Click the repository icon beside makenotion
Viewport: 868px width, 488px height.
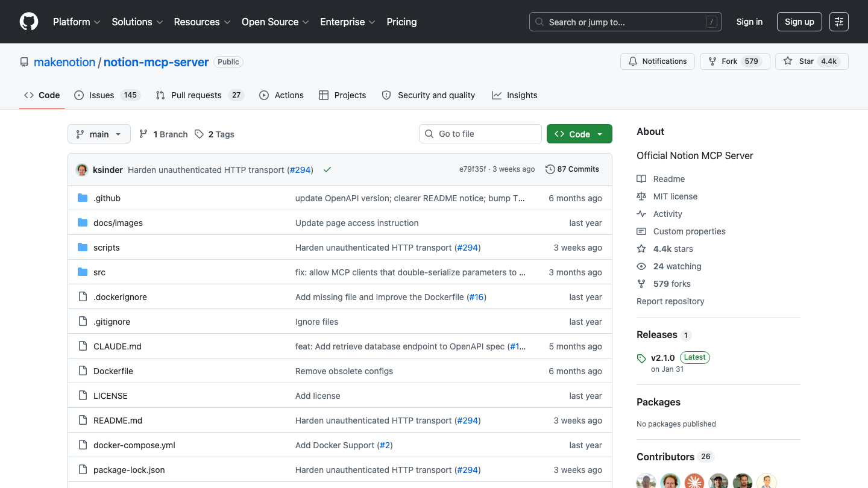point(24,62)
